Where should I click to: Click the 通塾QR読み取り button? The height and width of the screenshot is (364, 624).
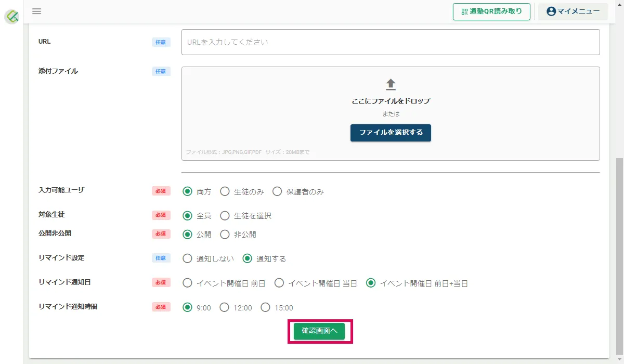click(x=491, y=11)
